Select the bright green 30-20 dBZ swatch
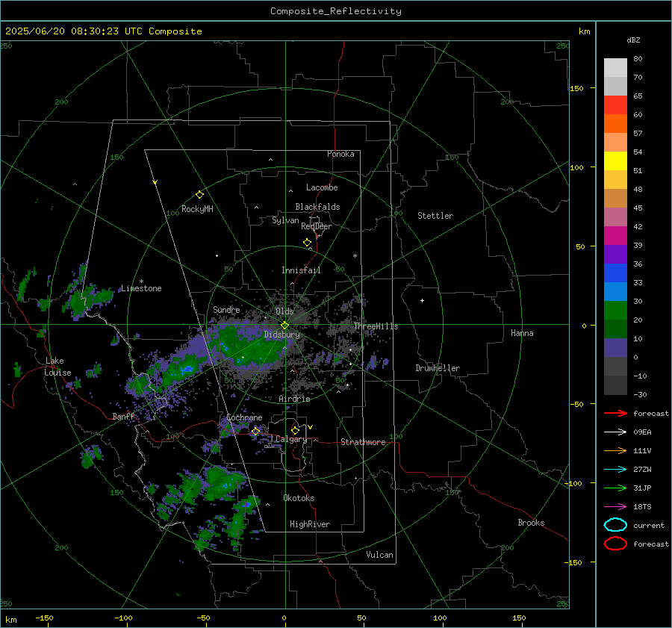 coord(615,311)
